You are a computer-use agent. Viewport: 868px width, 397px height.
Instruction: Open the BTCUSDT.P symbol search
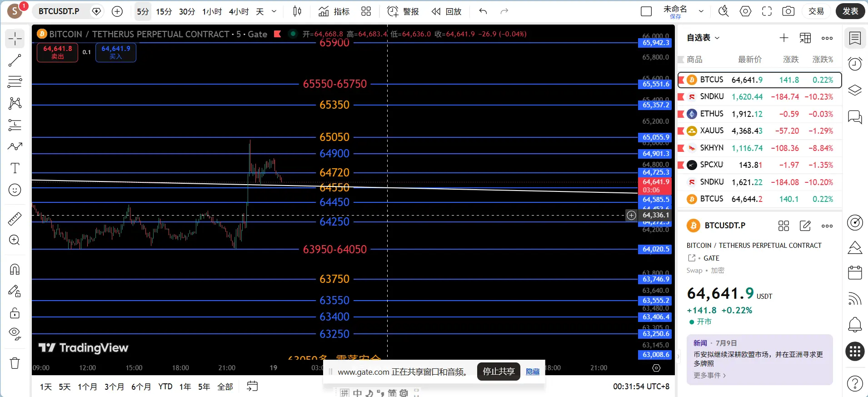click(59, 11)
